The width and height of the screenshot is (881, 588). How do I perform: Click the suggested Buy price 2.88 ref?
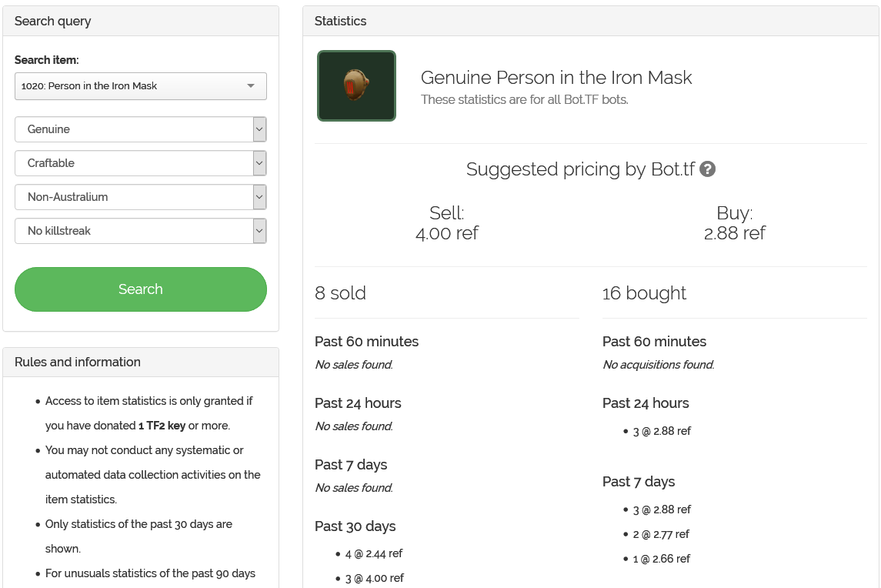pos(735,233)
